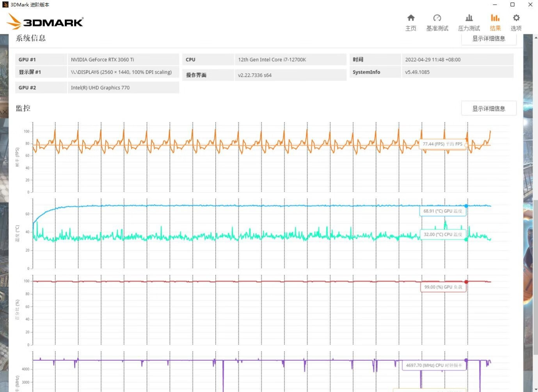Click the CPU label cell
The height and width of the screenshot is (392, 538).
[x=208, y=60]
